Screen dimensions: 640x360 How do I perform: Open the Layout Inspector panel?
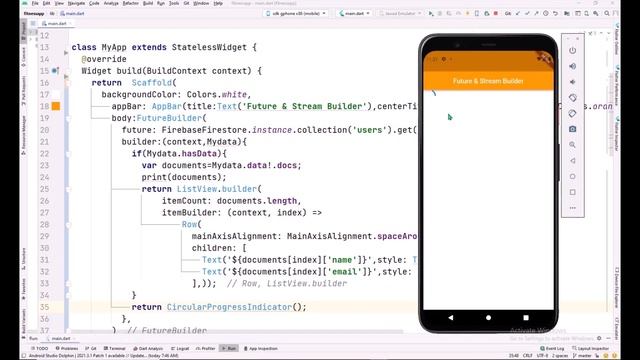pyautogui.click(x=591, y=349)
